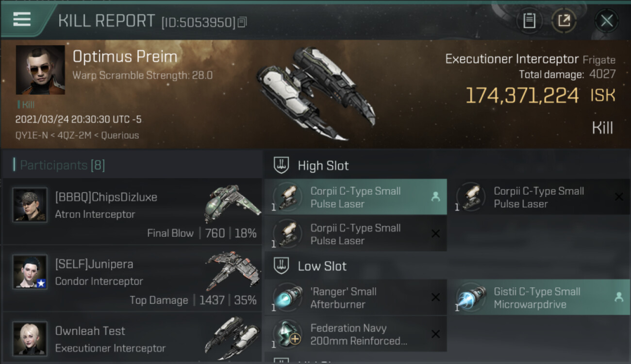The width and height of the screenshot is (631, 364).
Task: Close the Kill Report window
Action: point(607,21)
